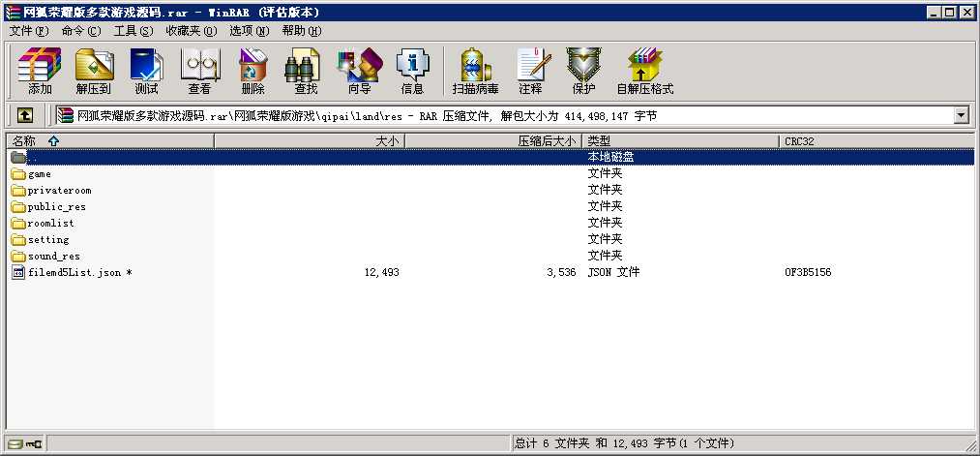This screenshot has width=980, height=456.
Task: Select the filemd5List.json file name
Action: click(x=80, y=273)
